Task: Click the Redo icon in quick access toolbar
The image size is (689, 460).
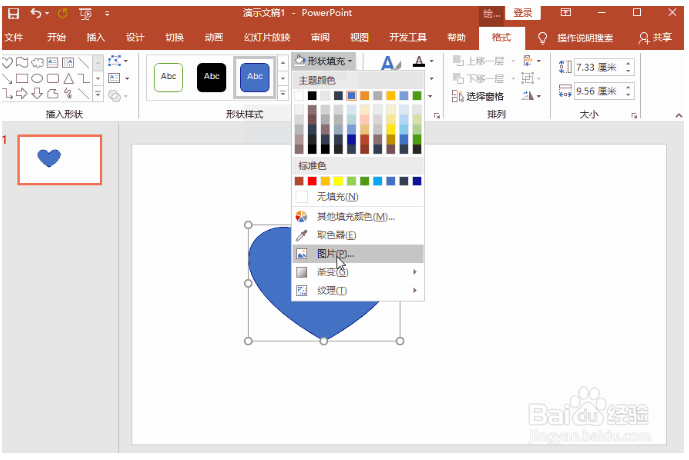Action: (x=63, y=13)
